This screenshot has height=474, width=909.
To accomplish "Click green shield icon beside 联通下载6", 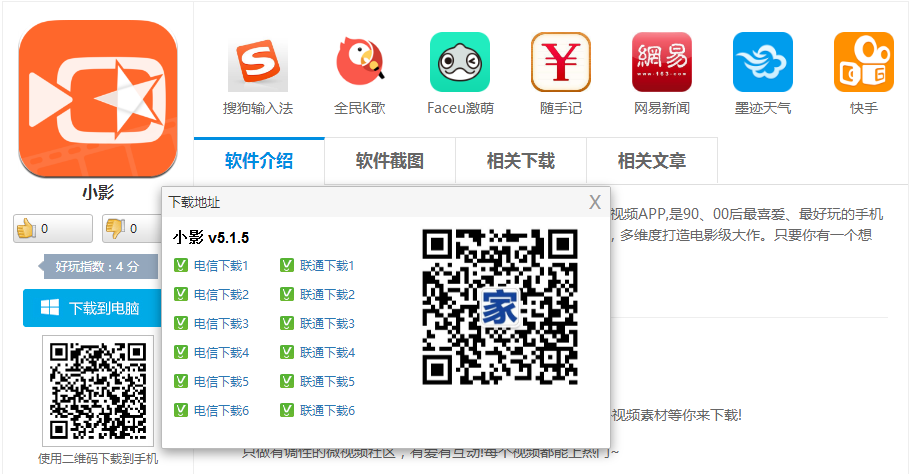I will pos(287,410).
